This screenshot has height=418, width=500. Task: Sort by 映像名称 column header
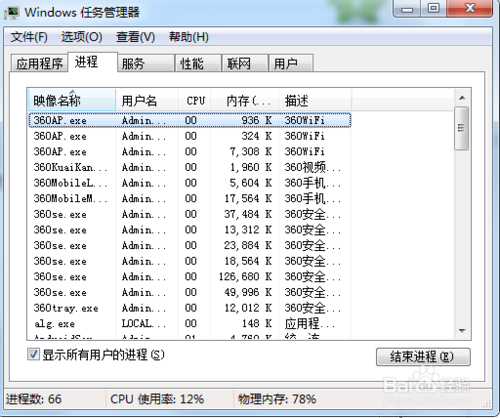pos(72,100)
